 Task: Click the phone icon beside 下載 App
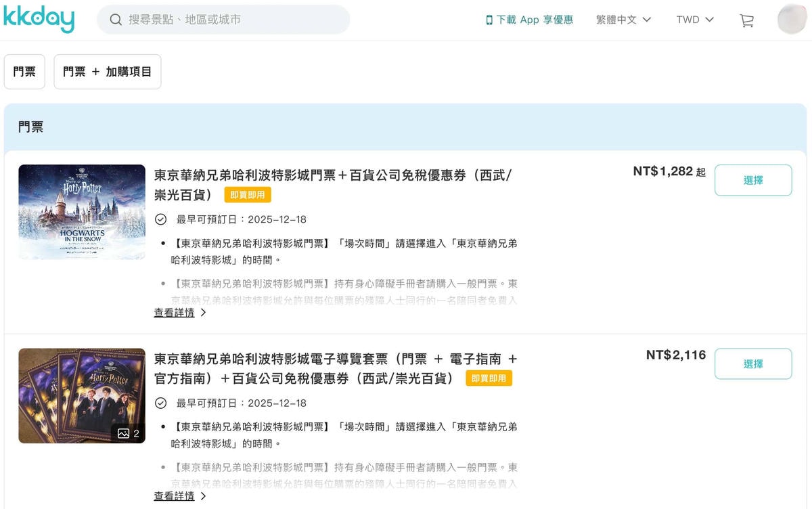[x=489, y=20]
